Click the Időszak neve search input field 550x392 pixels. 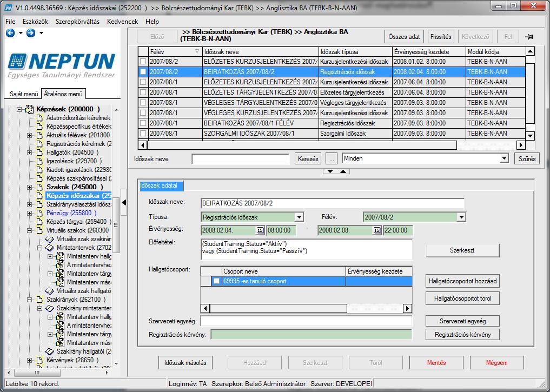point(241,159)
